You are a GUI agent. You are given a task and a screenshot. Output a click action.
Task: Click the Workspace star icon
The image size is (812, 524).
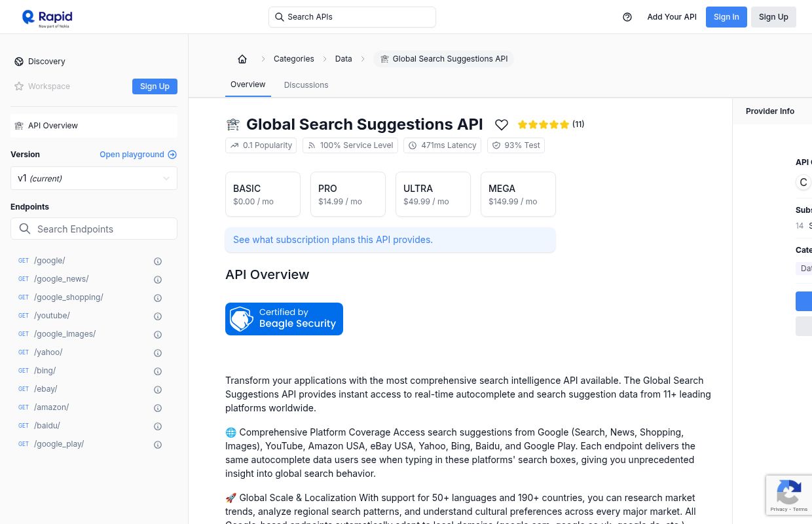19,86
